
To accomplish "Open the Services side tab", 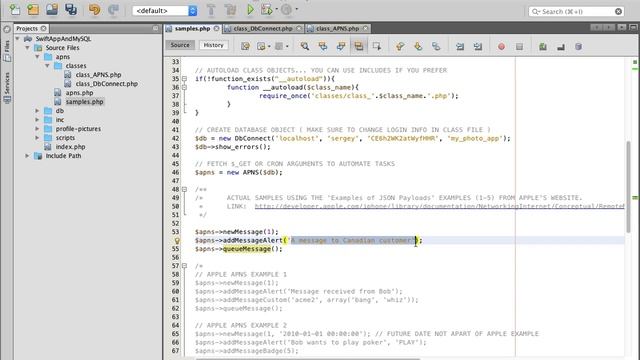I will coord(7,88).
